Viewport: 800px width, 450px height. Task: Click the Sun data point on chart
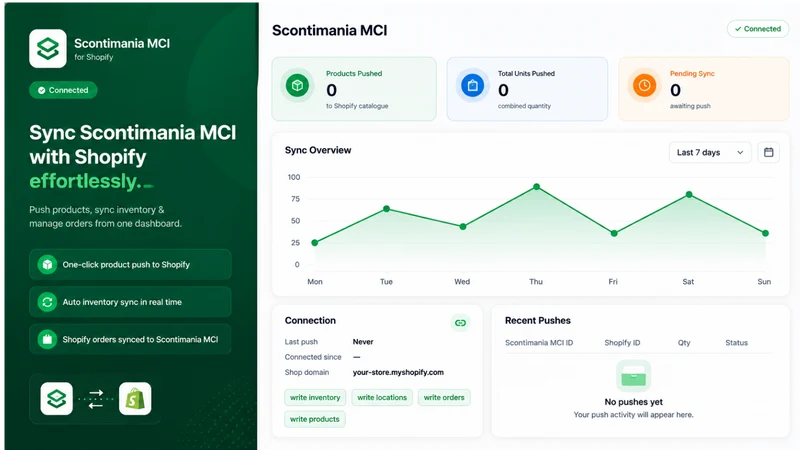[x=765, y=233]
